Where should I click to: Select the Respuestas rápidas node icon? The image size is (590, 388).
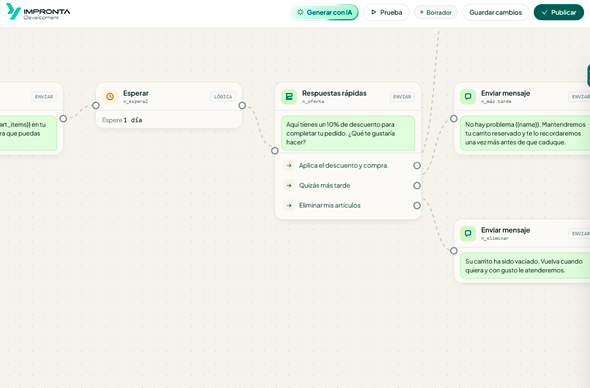click(x=289, y=97)
